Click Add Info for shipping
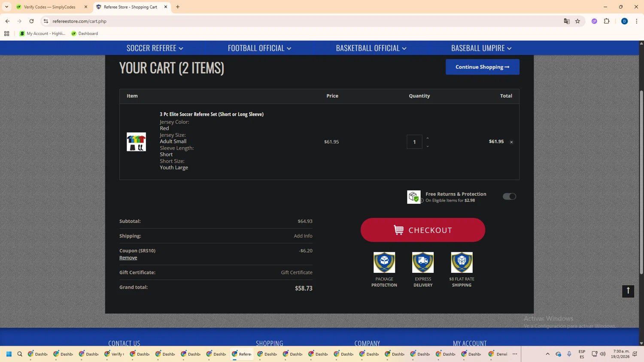This screenshot has height=362, width=644. click(x=303, y=236)
